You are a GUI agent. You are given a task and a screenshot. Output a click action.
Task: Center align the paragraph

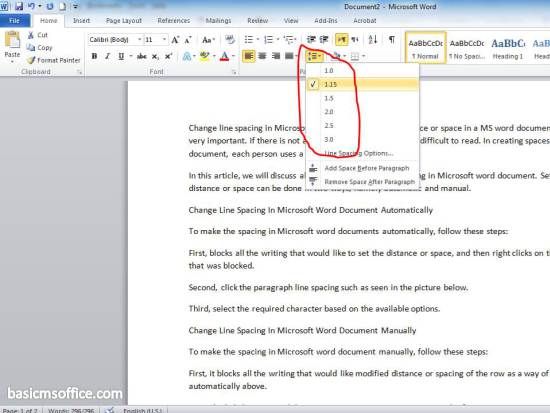262,56
